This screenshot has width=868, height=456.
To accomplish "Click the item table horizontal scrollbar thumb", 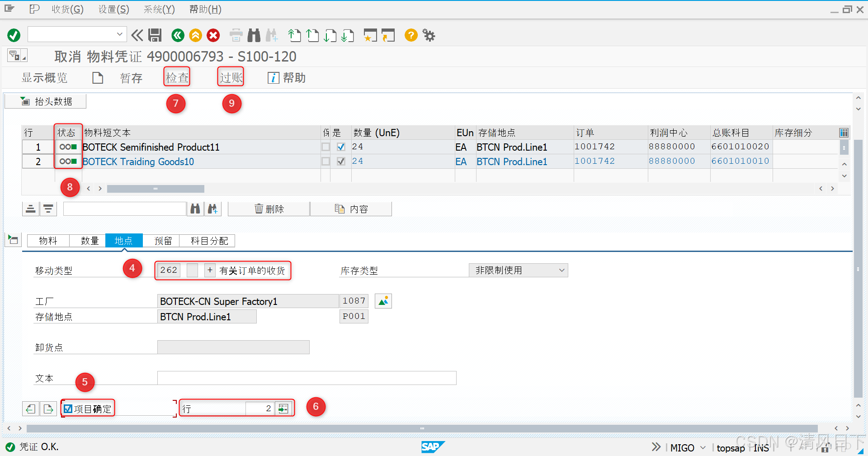I will tap(156, 188).
